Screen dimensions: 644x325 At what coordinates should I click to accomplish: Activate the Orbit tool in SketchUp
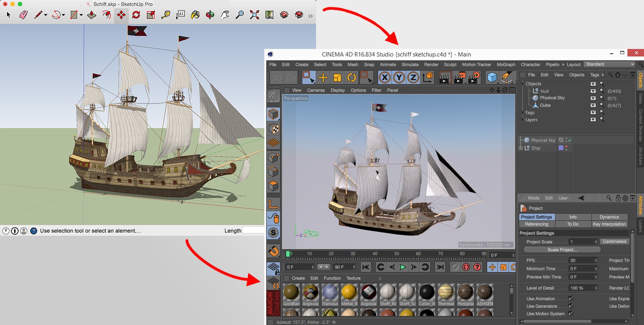pyautogui.click(x=210, y=15)
